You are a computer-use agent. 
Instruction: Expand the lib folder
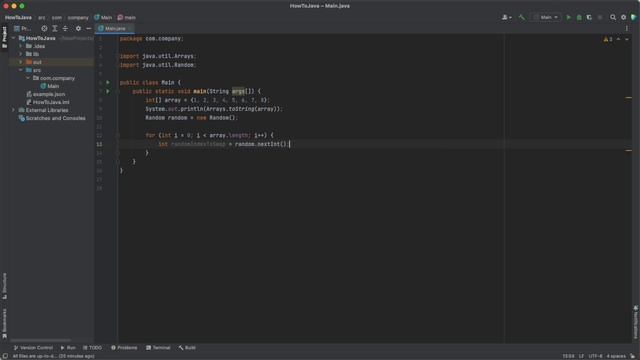[x=21, y=54]
